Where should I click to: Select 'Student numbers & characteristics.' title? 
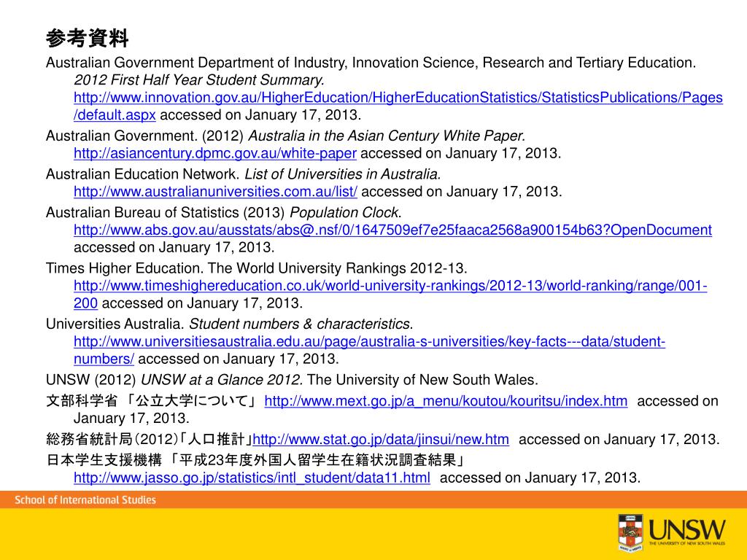301,324
